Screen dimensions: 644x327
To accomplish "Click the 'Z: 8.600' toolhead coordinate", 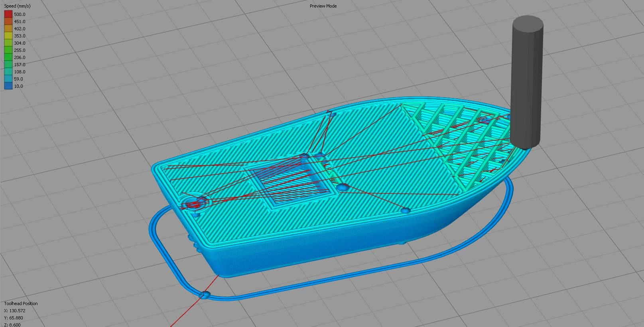I will [12, 325].
